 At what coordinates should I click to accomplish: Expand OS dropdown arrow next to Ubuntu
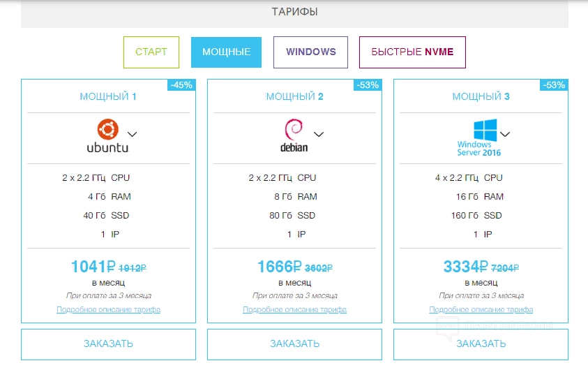(132, 134)
